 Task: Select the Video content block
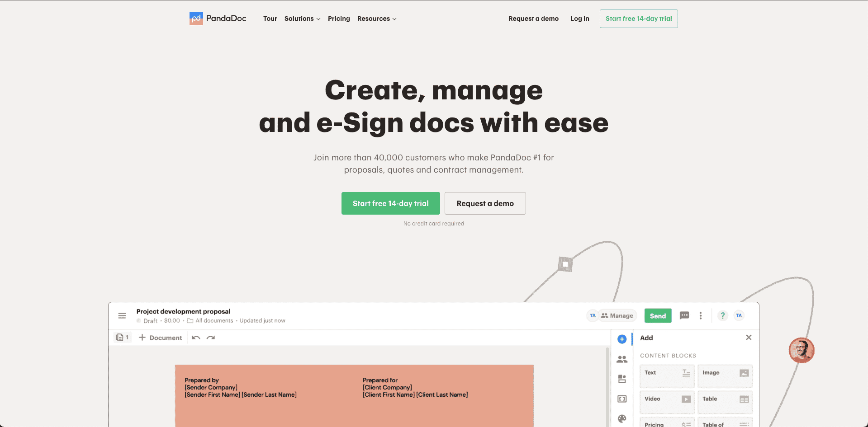click(x=667, y=402)
